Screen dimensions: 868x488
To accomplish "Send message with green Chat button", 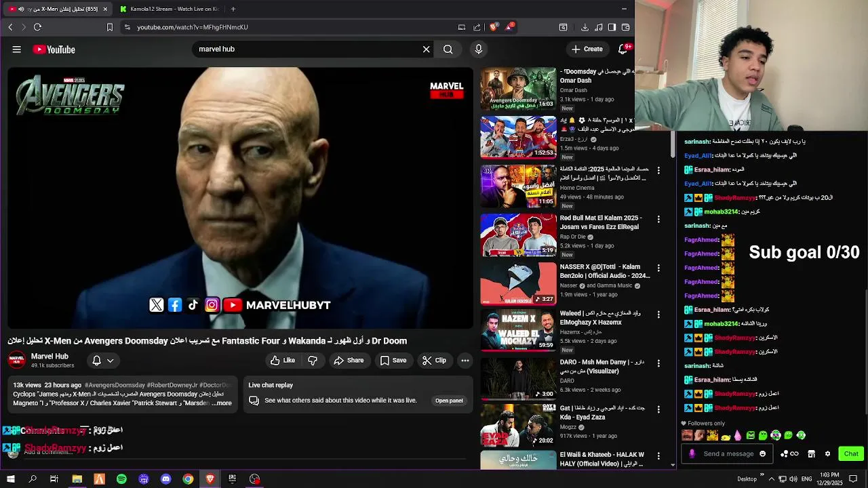I will pos(851,454).
